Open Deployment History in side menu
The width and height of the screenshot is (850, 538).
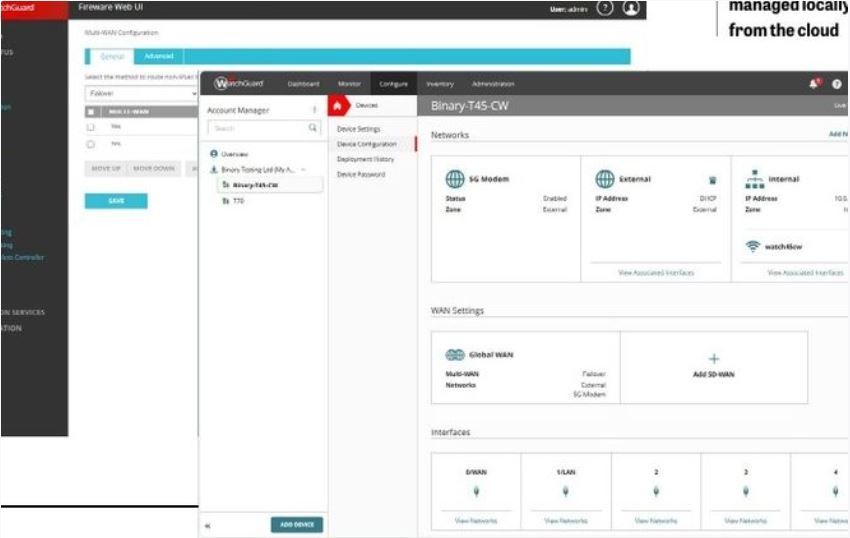click(365, 159)
